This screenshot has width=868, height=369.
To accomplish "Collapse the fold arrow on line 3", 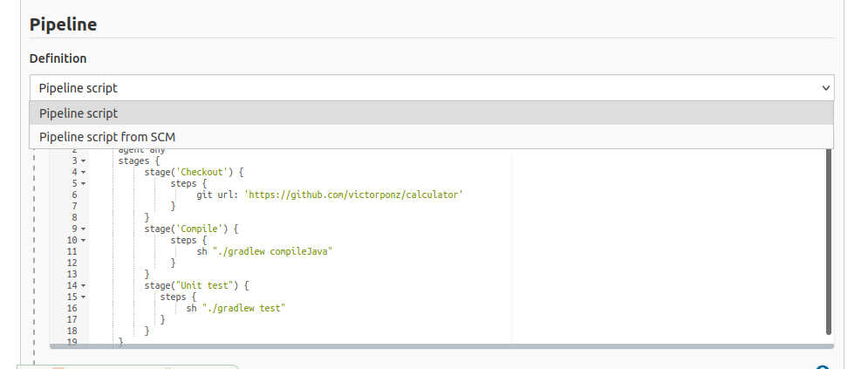I will pyautogui.click(x=83, y=161).
